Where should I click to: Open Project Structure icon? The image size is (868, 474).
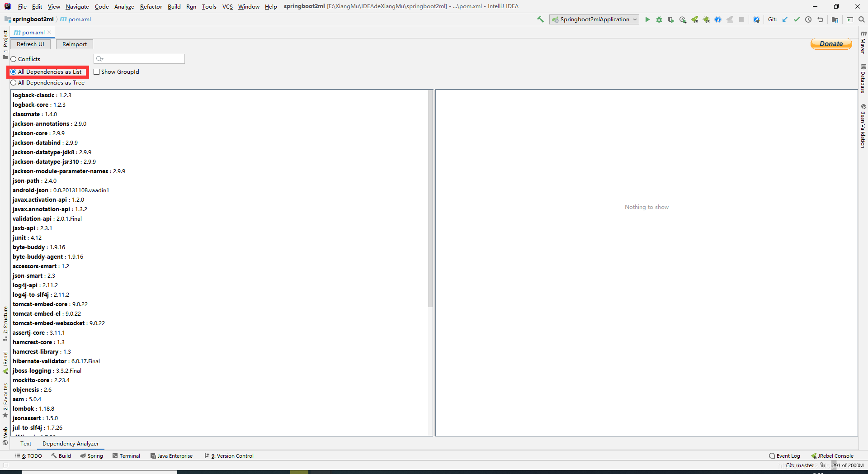pyautogui.click(x=835, y=19)
